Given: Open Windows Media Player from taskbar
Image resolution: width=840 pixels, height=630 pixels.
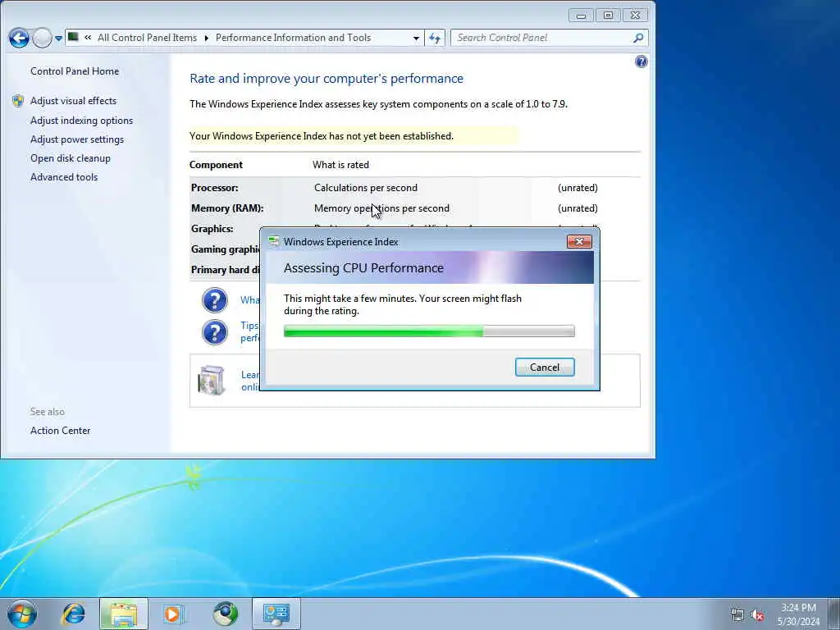Looking at the screenshot, I should coord(174,614).
